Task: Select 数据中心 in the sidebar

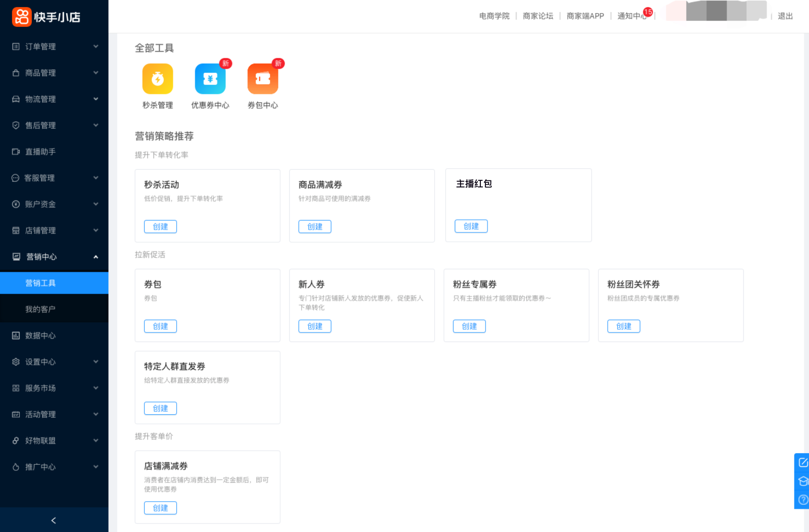Action: click(40, 335)
